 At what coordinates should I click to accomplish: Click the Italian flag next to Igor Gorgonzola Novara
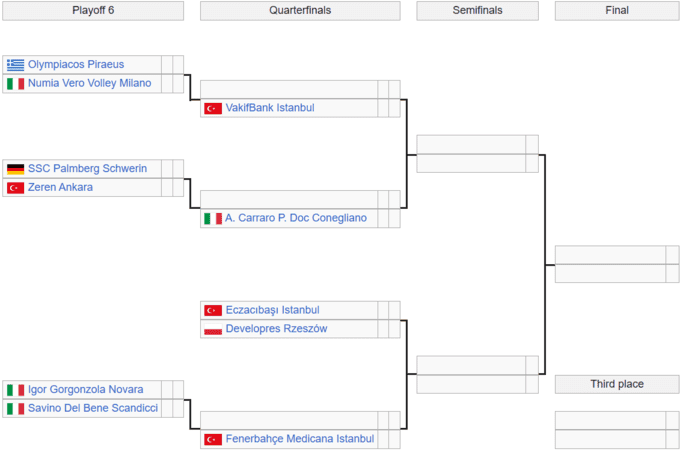click(x=15, y=390)
